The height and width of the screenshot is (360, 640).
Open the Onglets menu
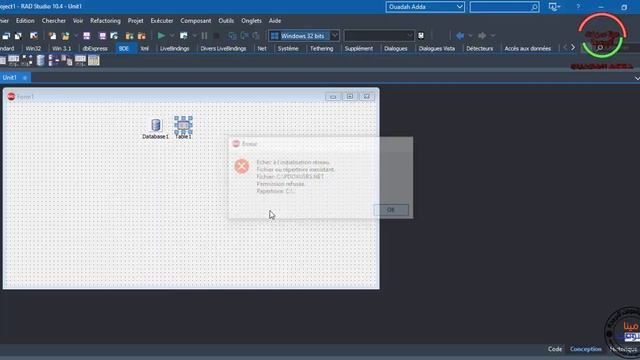[x=251, y=21]
